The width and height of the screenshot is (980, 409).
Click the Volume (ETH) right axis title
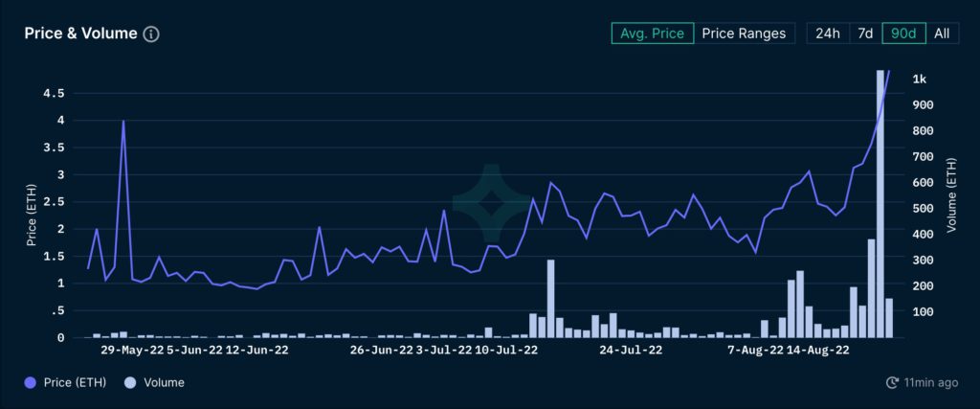(952, 197)
